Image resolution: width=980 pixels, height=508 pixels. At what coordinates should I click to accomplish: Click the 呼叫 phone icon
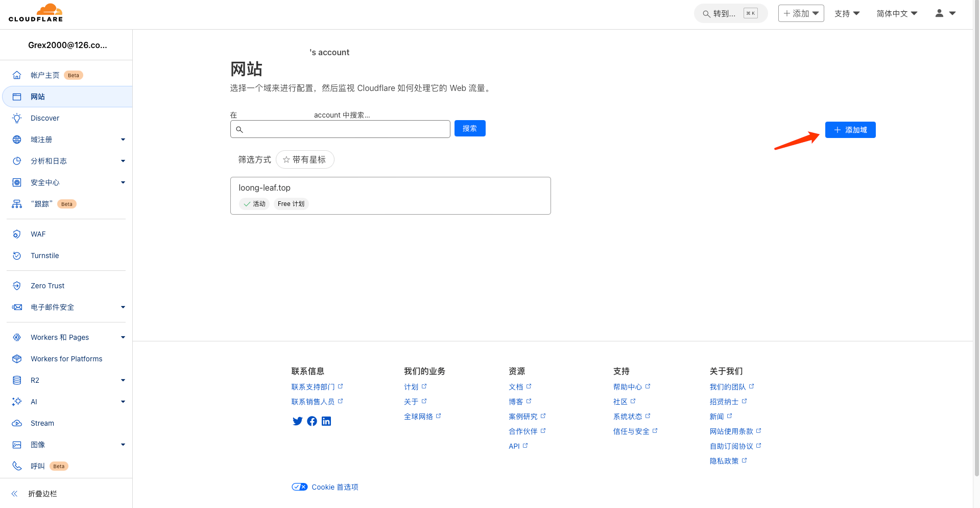17,466
